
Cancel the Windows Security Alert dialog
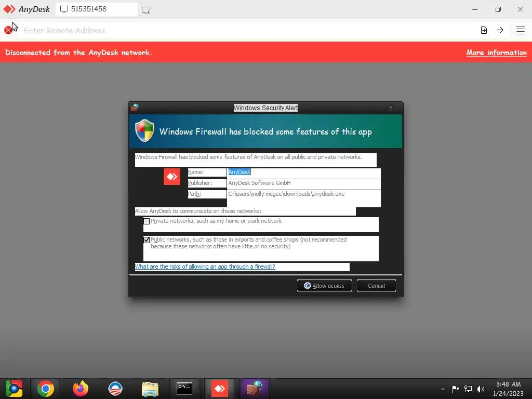coord(376,286)
